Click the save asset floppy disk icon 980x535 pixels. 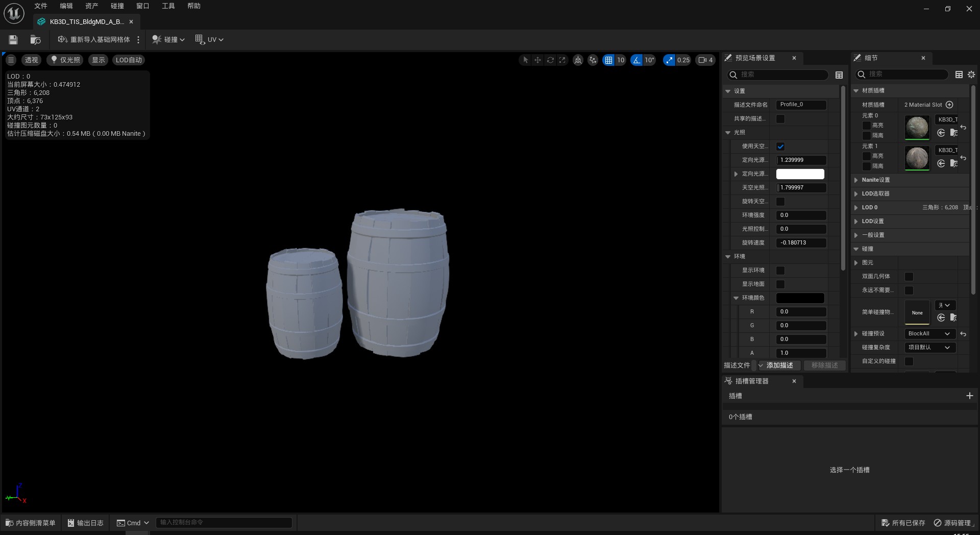point(13,40)
